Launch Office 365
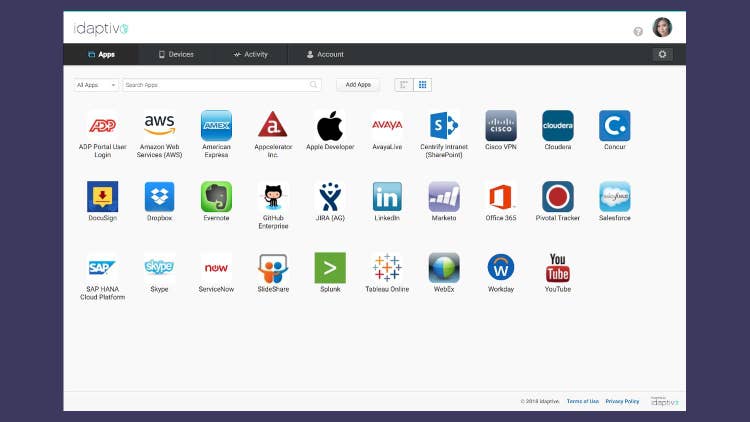The height and width of the screenshot is (422, 750). tap(501, 197)
